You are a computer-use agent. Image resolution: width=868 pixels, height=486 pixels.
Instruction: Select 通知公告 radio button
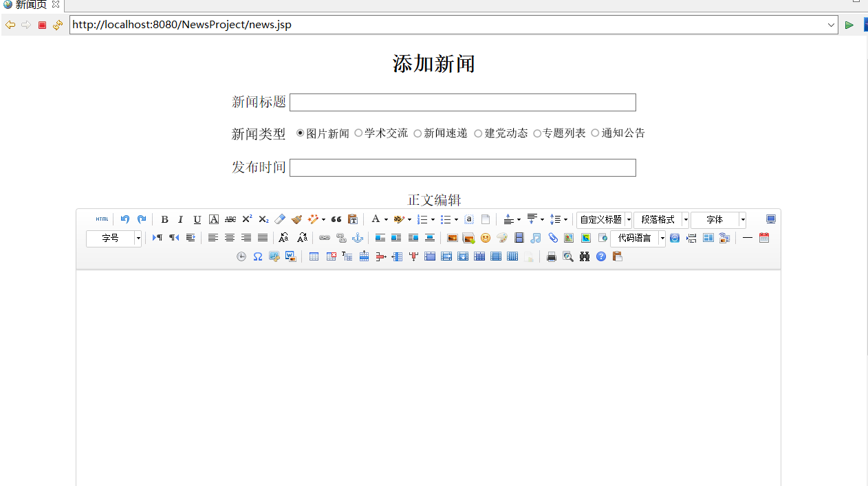(596, 133)
